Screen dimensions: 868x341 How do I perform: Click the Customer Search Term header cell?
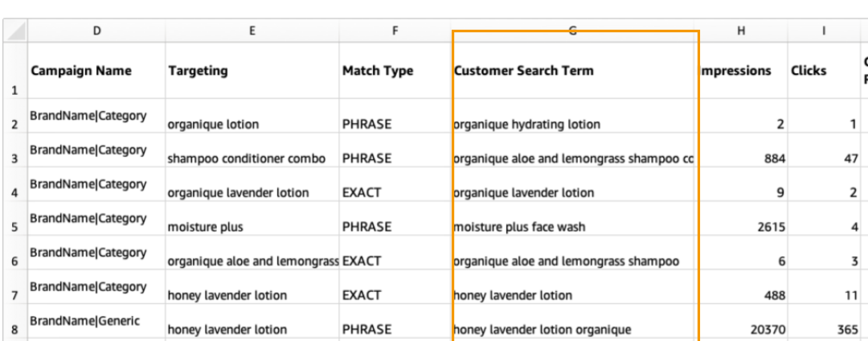[572, 71]
